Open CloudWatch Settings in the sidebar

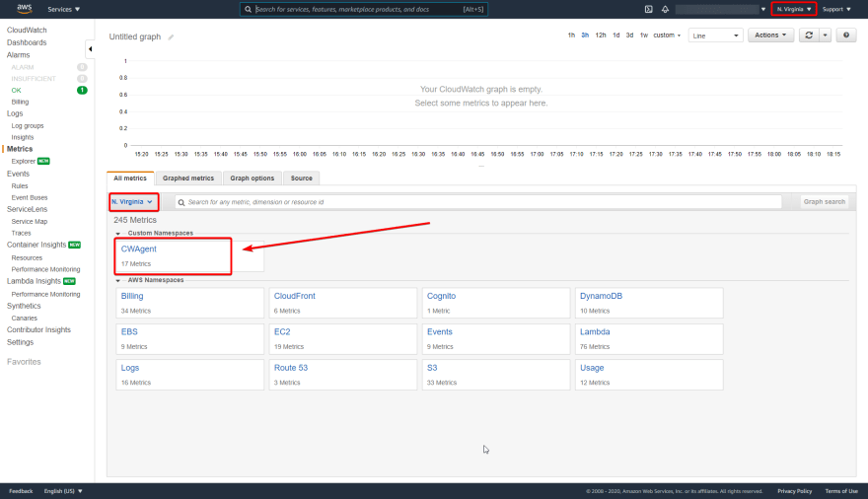tap(20, 343)
